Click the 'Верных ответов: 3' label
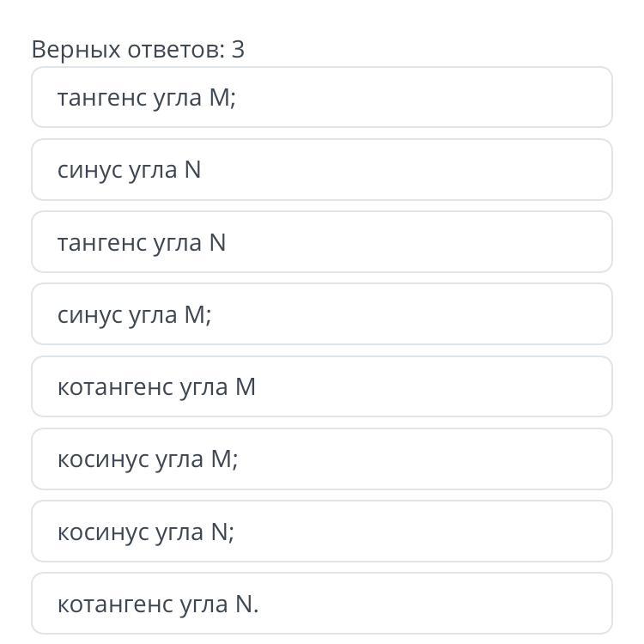The image size is (644, 644). pos(137,50)
